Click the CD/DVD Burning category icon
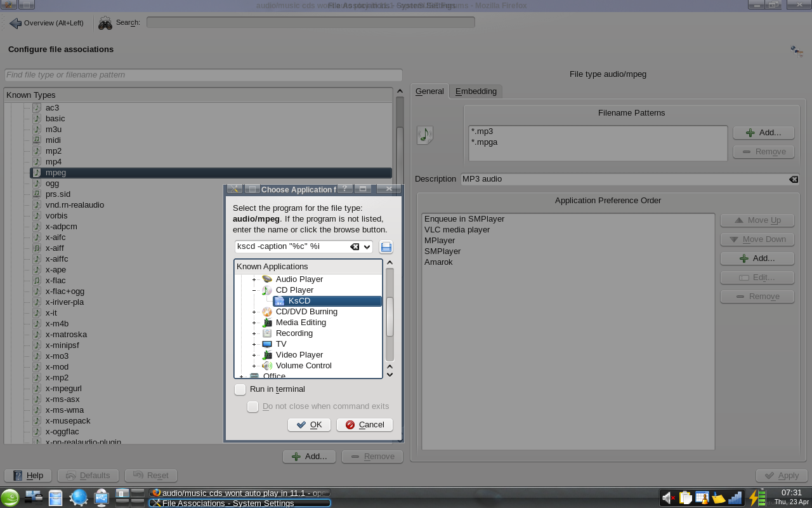The height and width of the screenshot is (508, 812). tap(267, 312)
